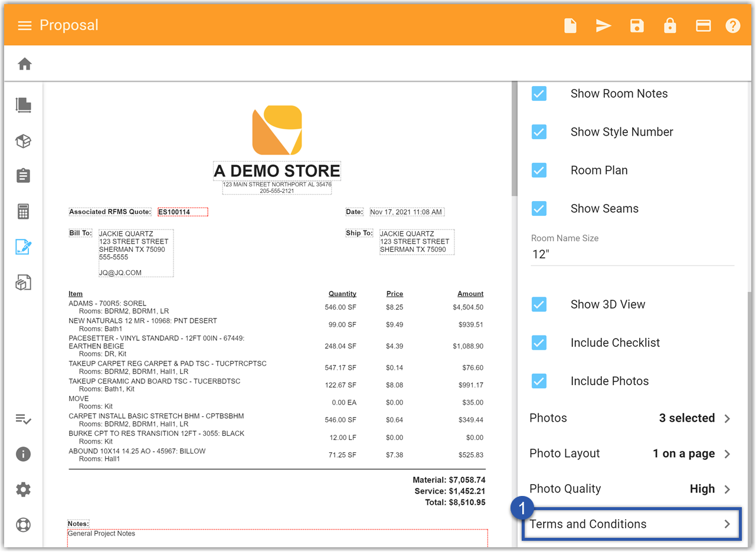Expand Photo Layout option
The height and width of the screenshot is (552, 756).
(x=631, y=454)
